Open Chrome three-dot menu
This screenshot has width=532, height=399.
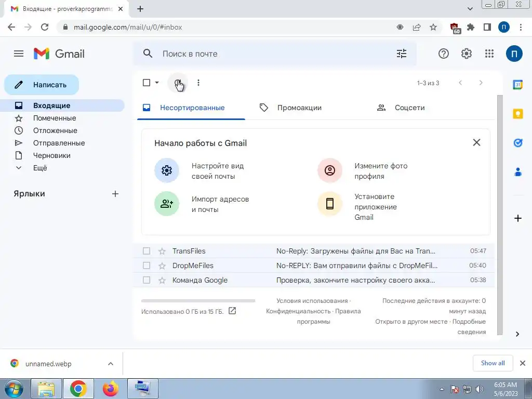pyautogui.click(x=521, y=27)
